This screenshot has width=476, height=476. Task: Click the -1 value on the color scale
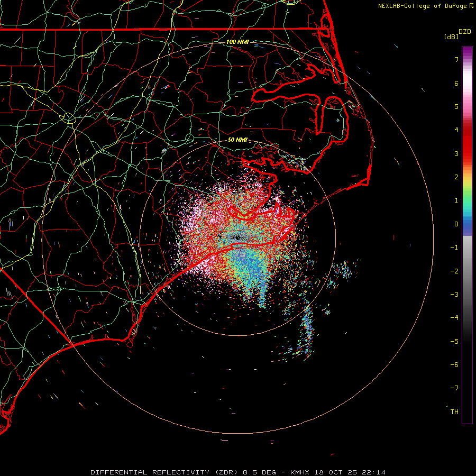click(454, 248)
